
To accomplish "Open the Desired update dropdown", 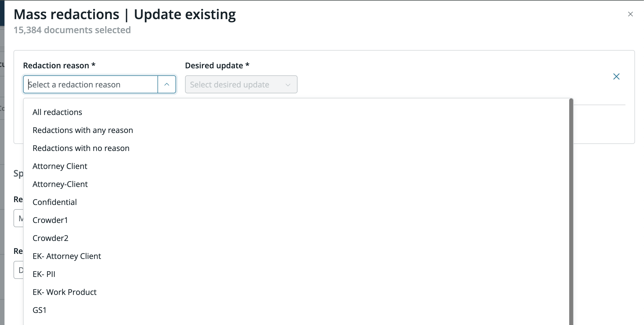I will click(241, 84).
